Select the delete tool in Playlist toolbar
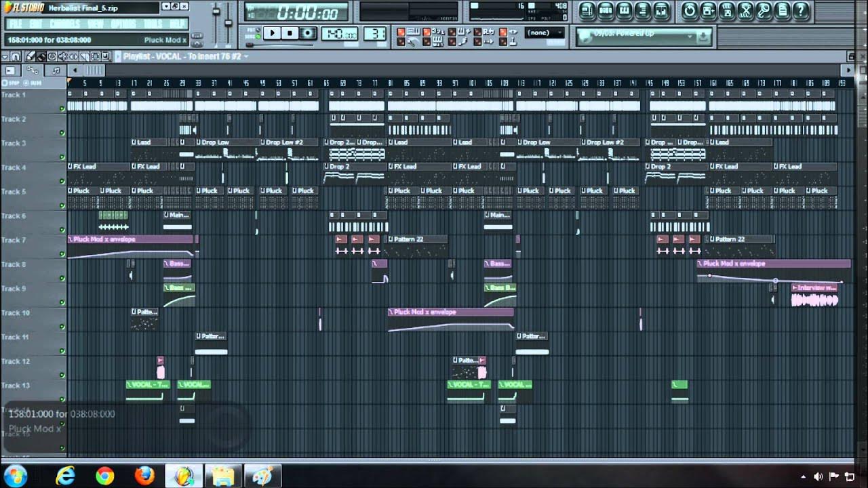 pos(52,56)
